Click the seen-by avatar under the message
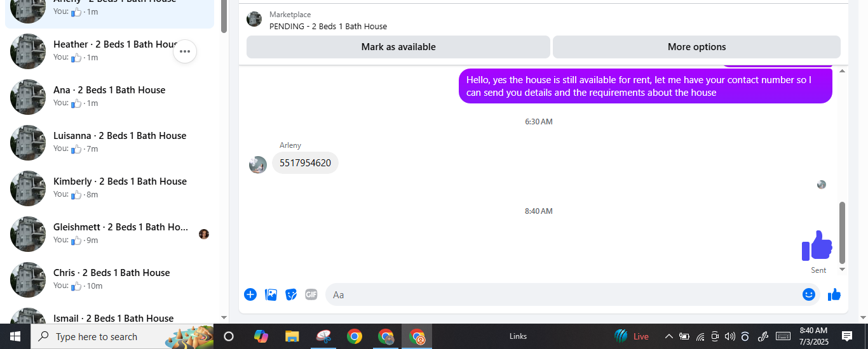 pyautogui.click(x=822, y=185)
